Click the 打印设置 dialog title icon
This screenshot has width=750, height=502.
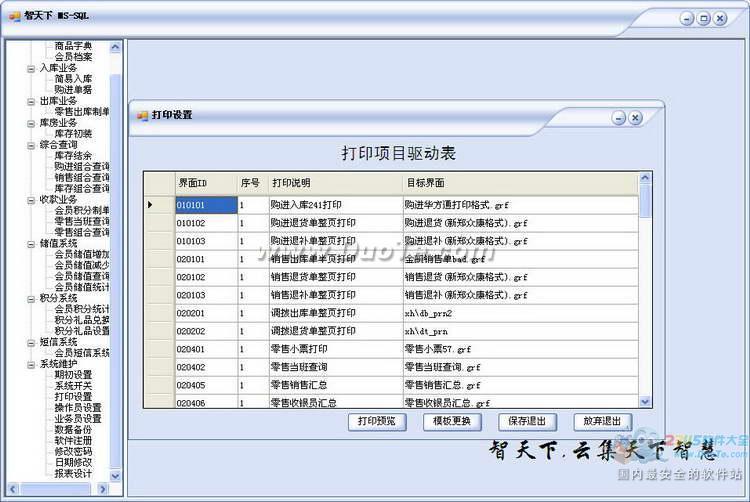pos(142,115)
